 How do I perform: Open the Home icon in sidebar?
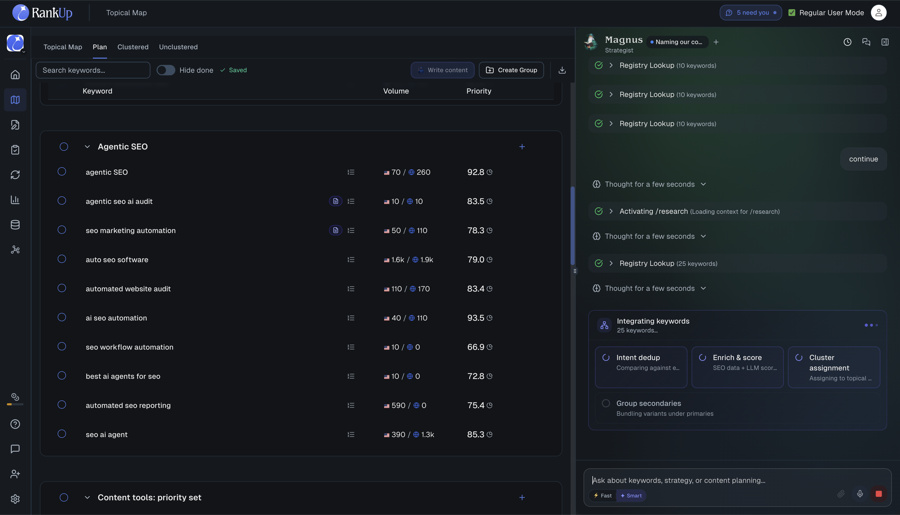pyautogui.click(x=15, y=75)
